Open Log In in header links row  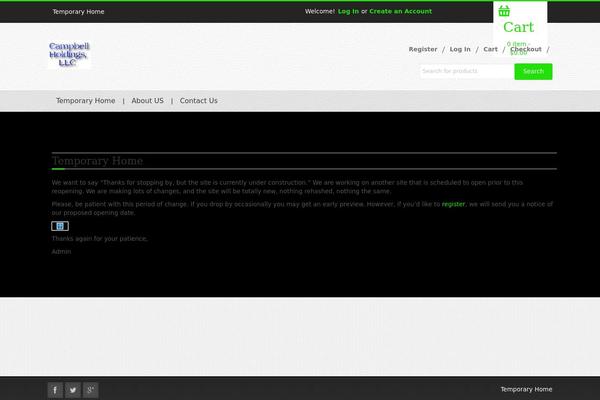click(x=460, y=49)
